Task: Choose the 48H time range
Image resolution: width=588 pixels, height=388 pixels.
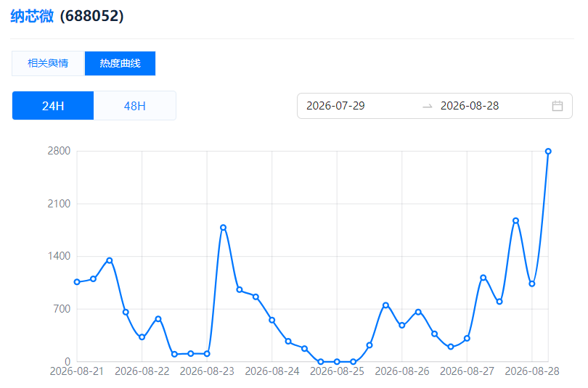Action: (134, 106)
